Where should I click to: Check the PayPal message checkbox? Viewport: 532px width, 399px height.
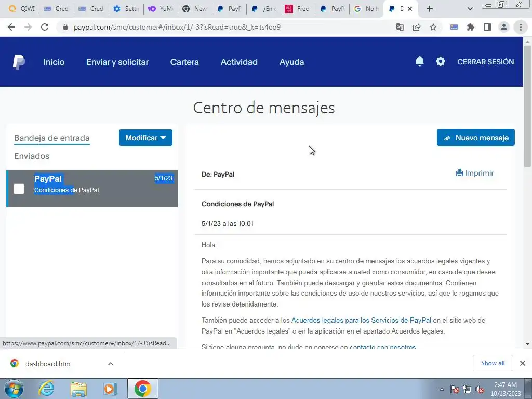click(x=19, y=189)
